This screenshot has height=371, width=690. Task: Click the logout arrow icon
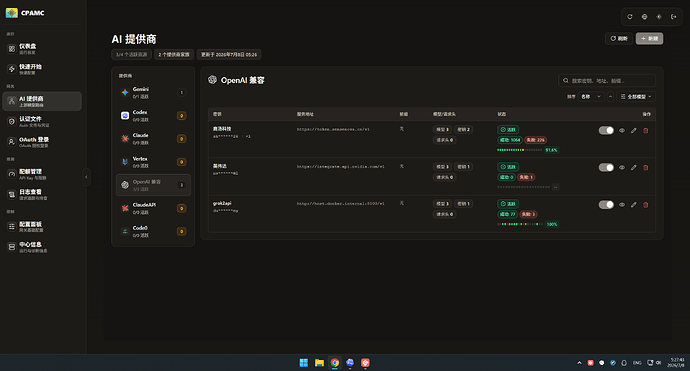673,17
